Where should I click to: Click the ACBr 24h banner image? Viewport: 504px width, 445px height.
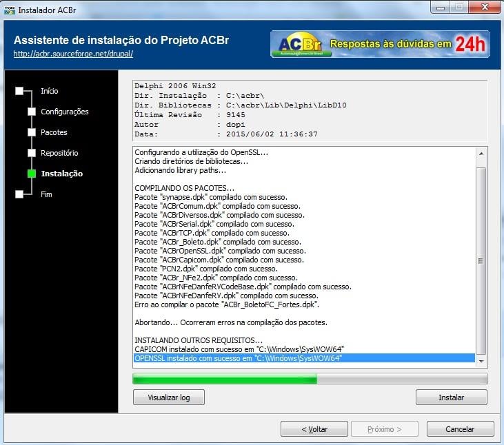click(x=380, y=44)
